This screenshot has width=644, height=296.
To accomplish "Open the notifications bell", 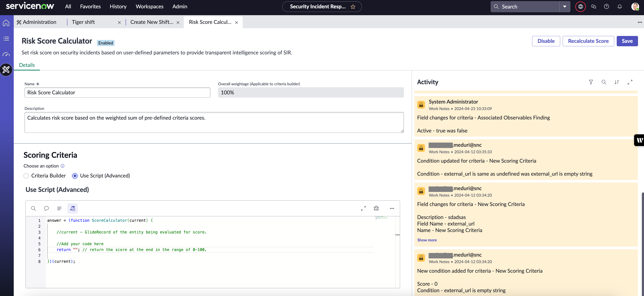I will (x=619, y=7).
